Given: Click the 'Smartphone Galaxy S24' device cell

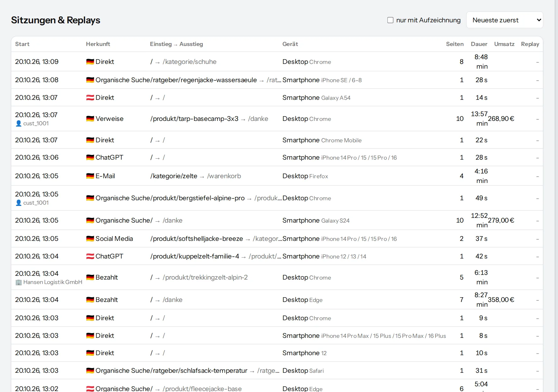Looking at the screenshot, I should pos(316,220).
